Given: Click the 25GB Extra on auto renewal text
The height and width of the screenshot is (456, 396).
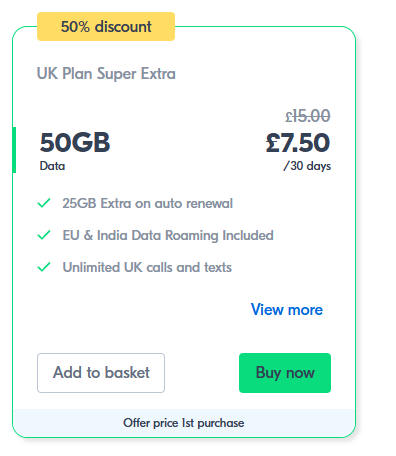Looking at the screenshot, I should click(147, 203).
